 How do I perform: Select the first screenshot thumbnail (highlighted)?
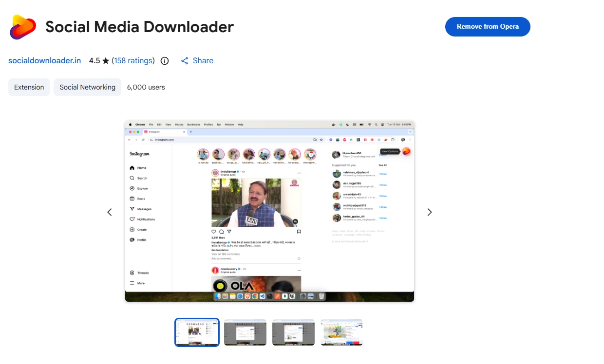pyautogui.click(x=197, y=332)
